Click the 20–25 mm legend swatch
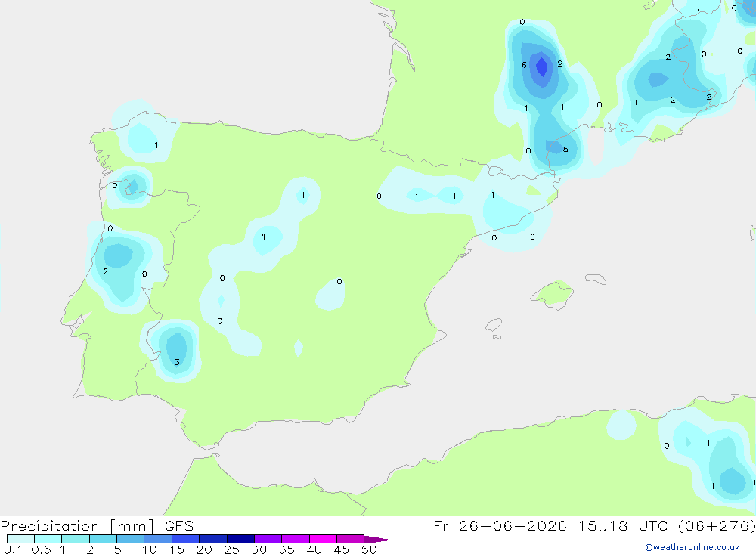Image resolution: width=756 pixels, height=554 pixels. [212, 539]
